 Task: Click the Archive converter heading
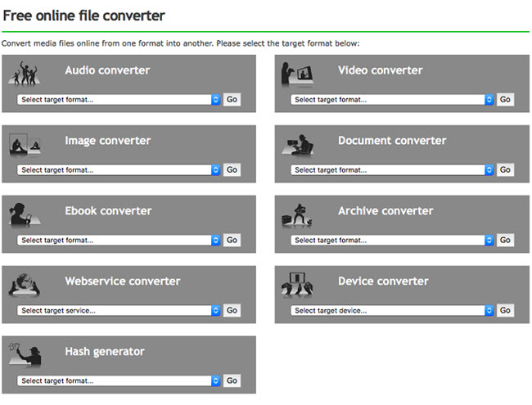point(385,210)
